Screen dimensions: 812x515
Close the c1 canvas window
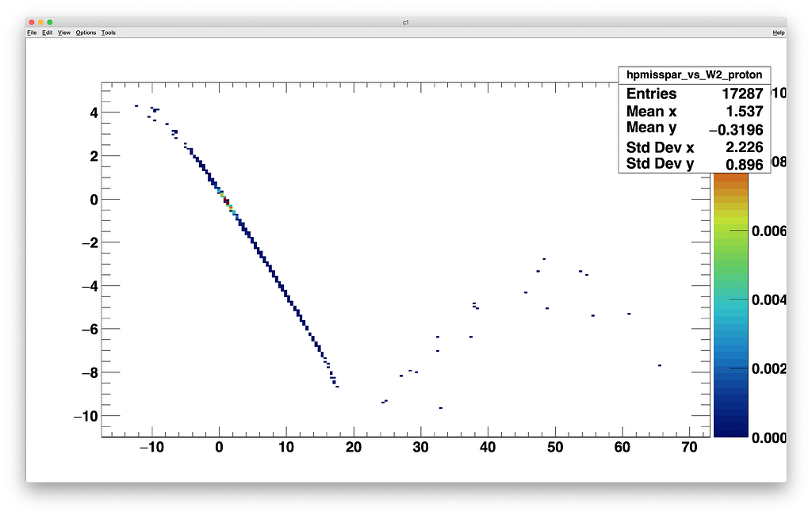tap(32, 22)
